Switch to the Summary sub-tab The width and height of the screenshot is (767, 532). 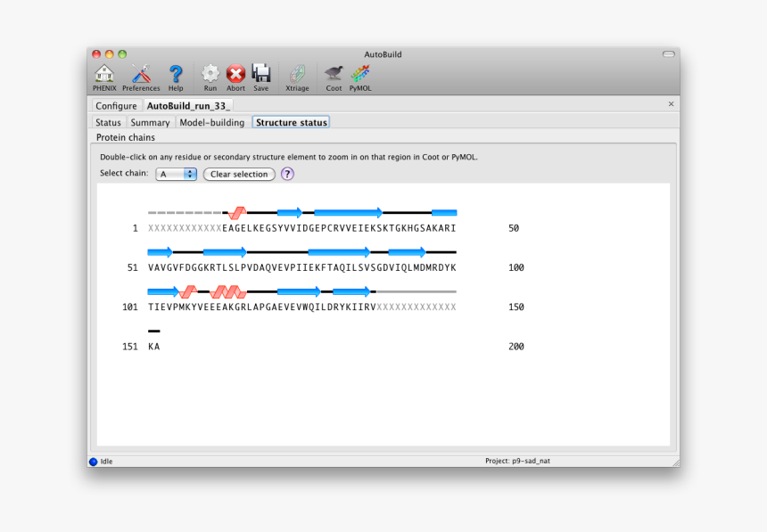pos(150,122)
